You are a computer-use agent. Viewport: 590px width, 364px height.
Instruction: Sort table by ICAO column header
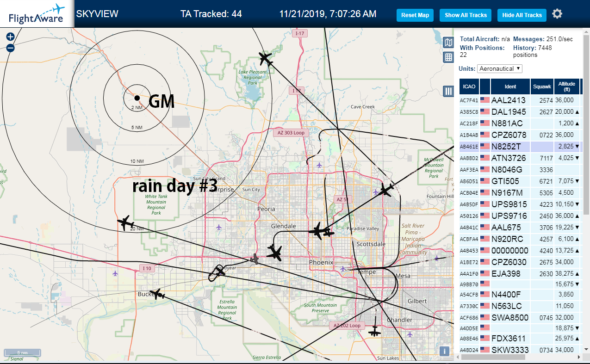point(469,86)
